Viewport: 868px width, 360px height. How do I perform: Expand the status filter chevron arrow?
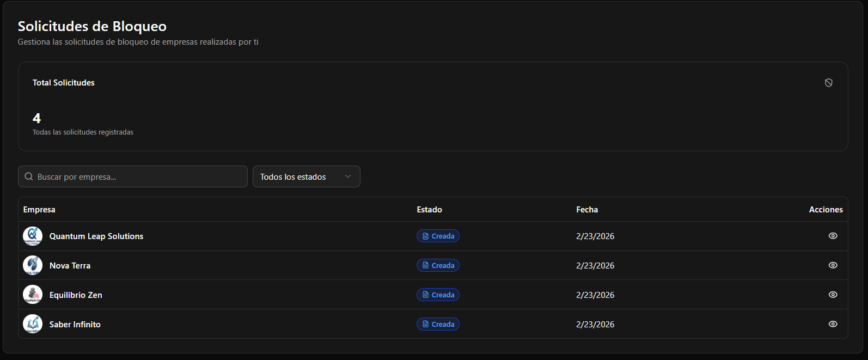348,176
